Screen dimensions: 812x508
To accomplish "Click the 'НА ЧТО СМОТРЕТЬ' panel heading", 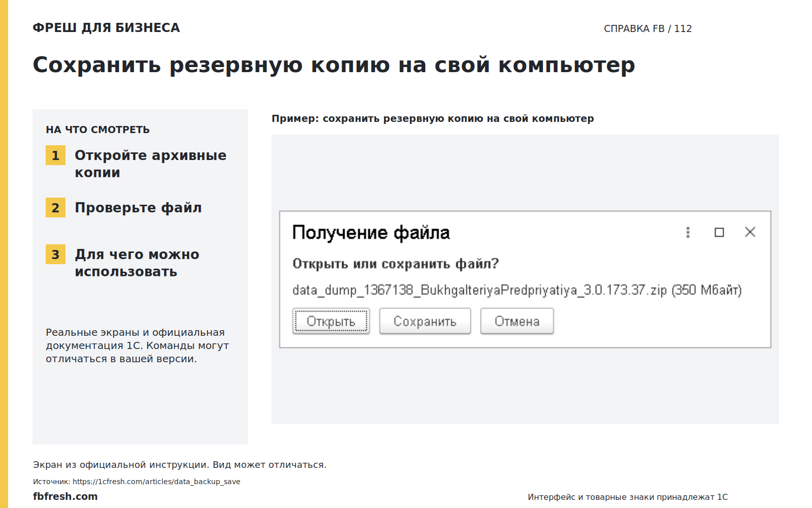I will 98,130.
